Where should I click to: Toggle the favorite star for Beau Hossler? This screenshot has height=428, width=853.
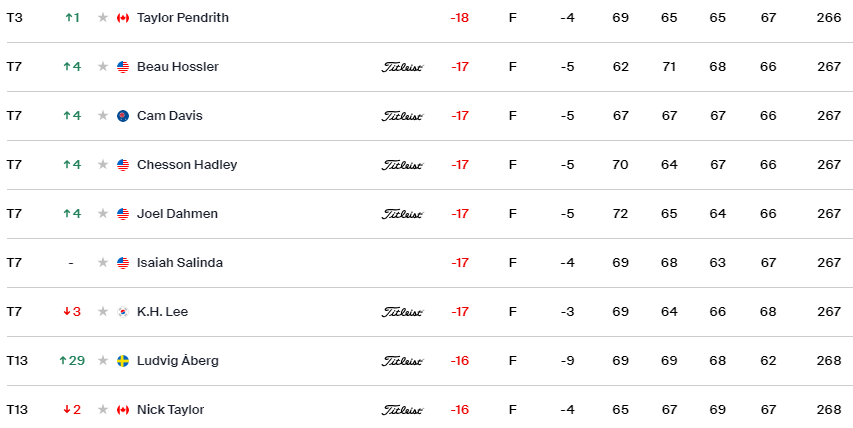tap(102, 67)
